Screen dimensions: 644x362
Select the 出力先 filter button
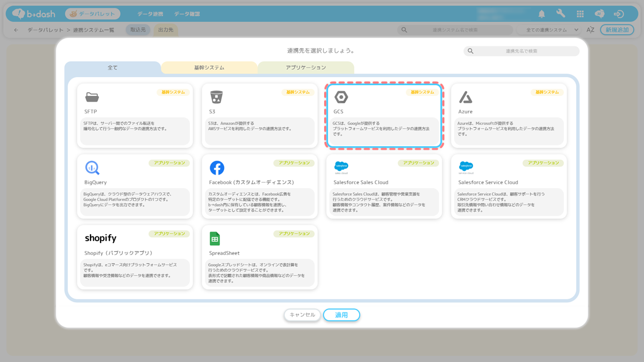tap(166, 30)
